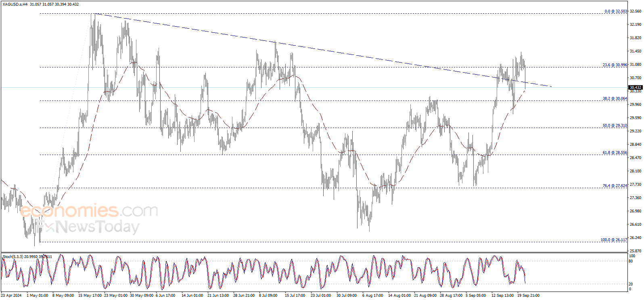644x300 pixels.
Task: Click the 6 Jun 17:00 time label
Action: tap(165, 296)
